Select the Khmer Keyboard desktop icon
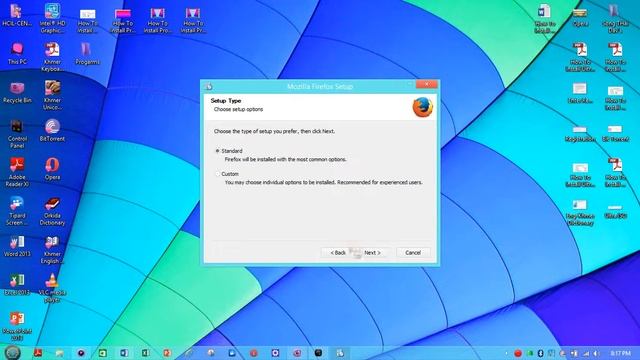Image resolution: width=640 pixels, height=360 pixels. pyautogui.click(x=52, y=57)
